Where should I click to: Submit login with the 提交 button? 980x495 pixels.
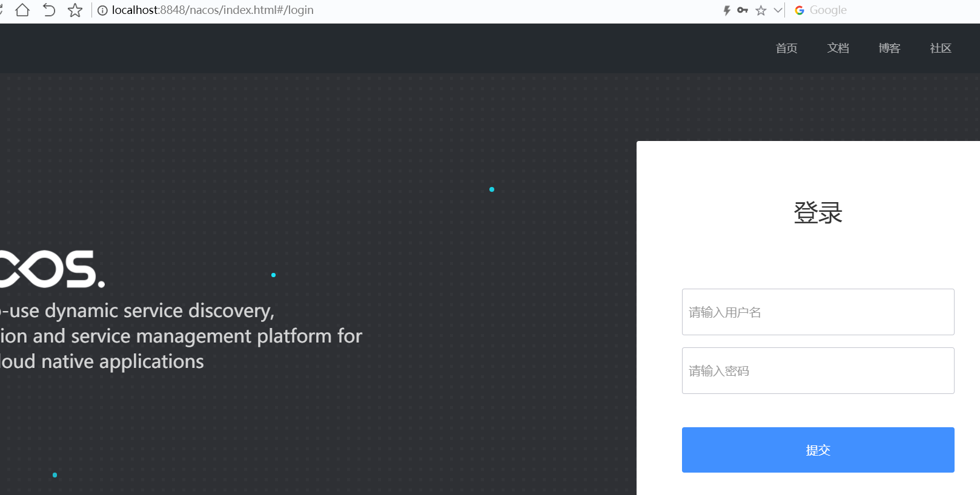pos(818,450)
